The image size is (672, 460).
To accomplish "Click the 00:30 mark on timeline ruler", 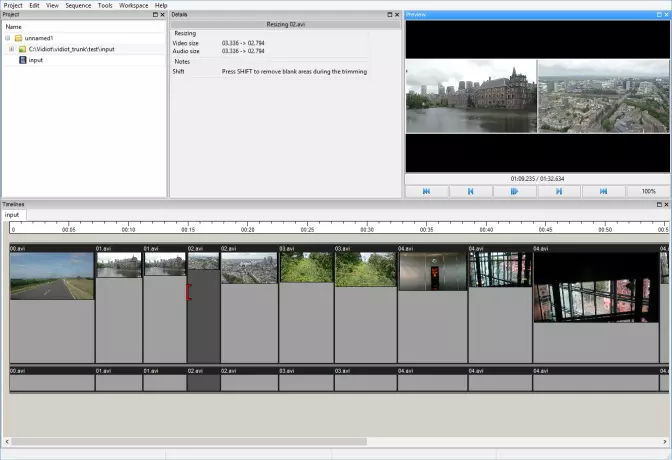I will [367, 229].
